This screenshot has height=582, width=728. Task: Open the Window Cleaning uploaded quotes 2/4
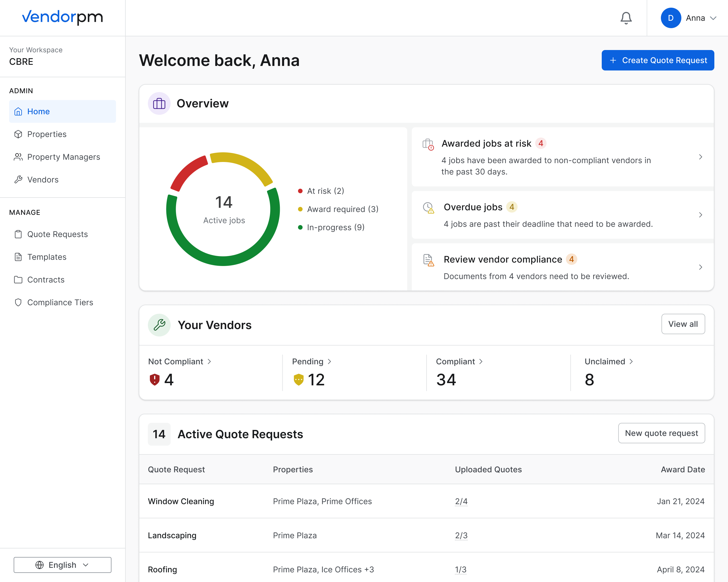coord(461,501)
